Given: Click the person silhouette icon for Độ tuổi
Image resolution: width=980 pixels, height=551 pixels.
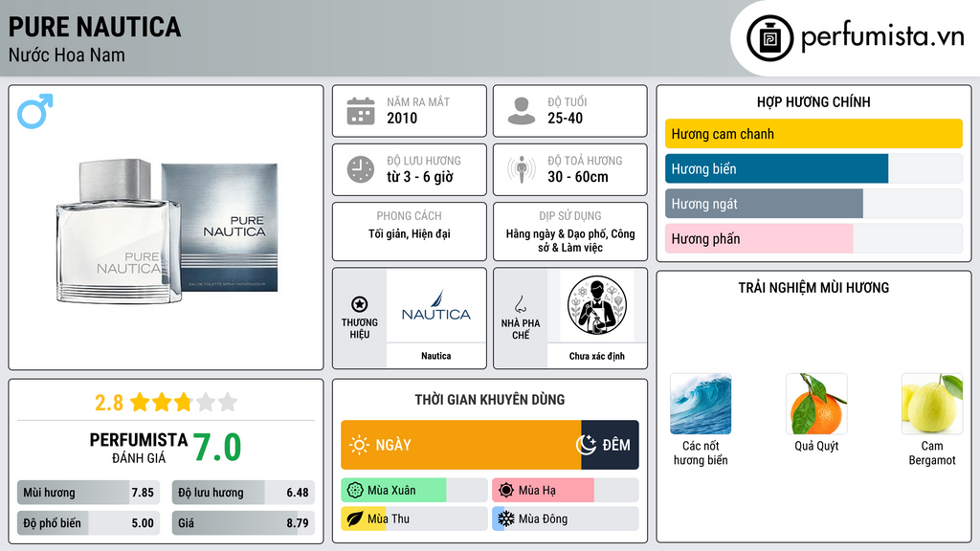Looking at the screenshot, I should pyautogui.click(x=522, y=111).
